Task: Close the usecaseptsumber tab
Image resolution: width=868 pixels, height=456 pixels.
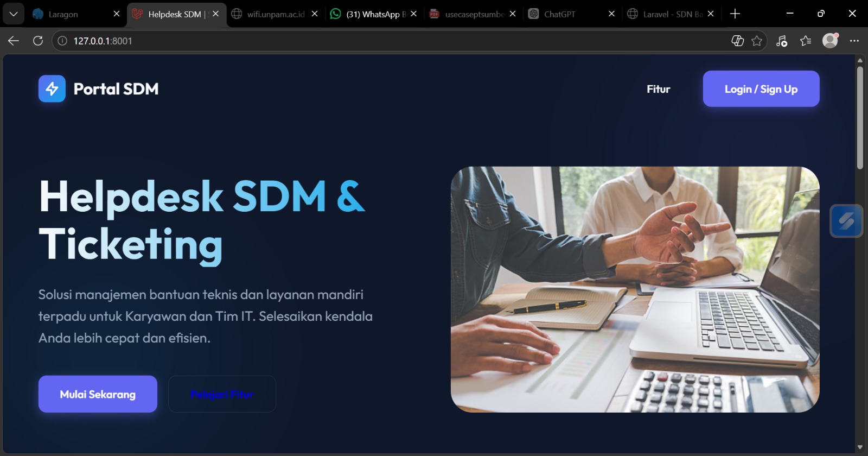Action: pos(513,14)
